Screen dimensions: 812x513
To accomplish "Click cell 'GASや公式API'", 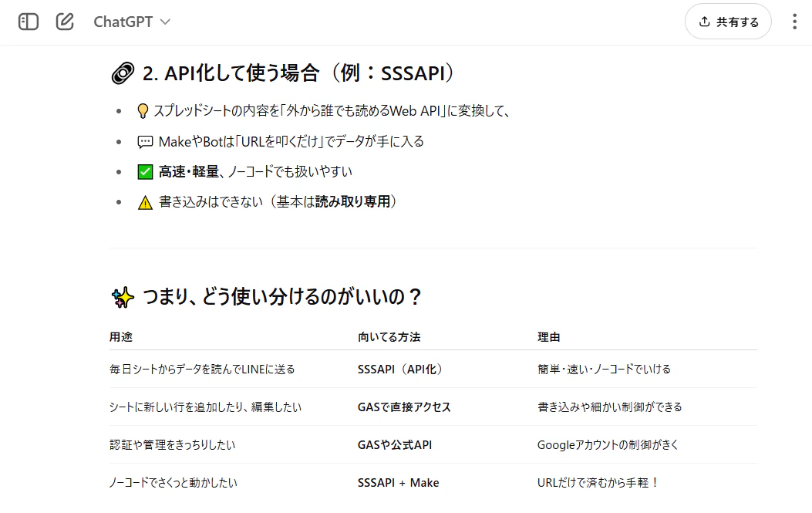I will [x=395, y=444].
